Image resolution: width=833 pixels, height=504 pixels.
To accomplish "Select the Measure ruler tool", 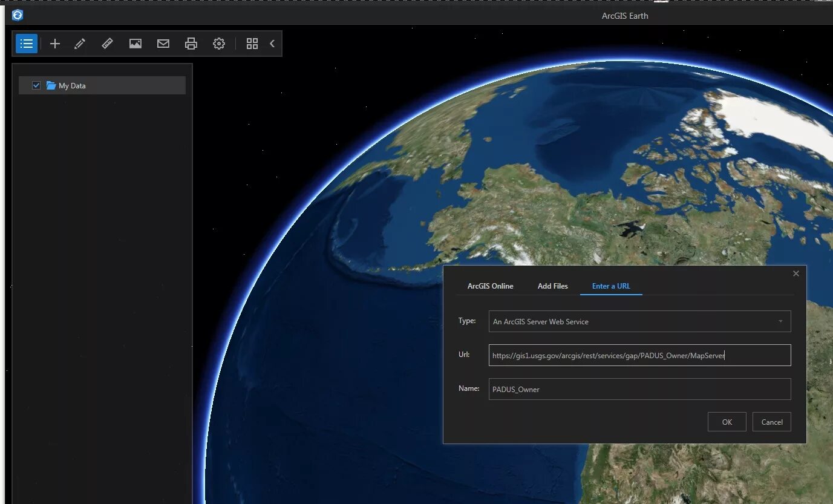I will pos(107,44).
